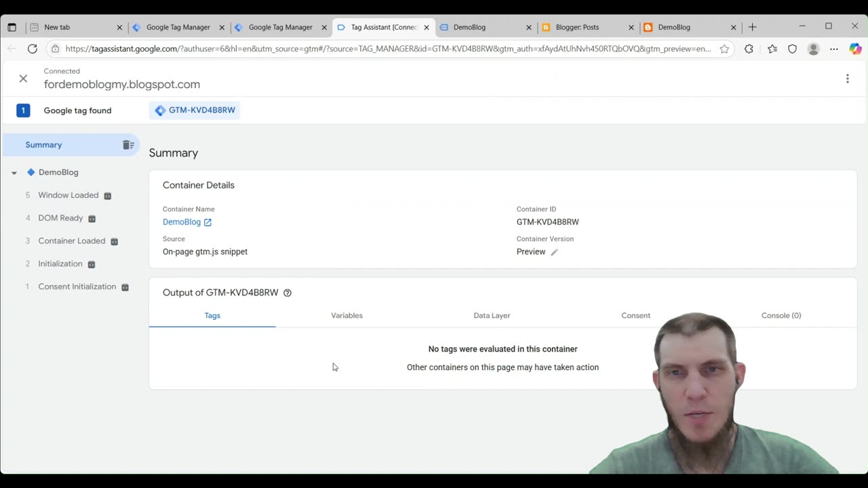
Task: Add a new browser tab with plus
Action: pos(752,27)
